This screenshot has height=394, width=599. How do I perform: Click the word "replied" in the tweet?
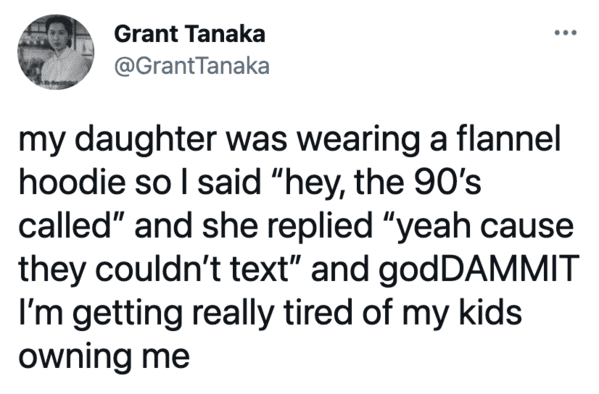(x=320, y=227)
